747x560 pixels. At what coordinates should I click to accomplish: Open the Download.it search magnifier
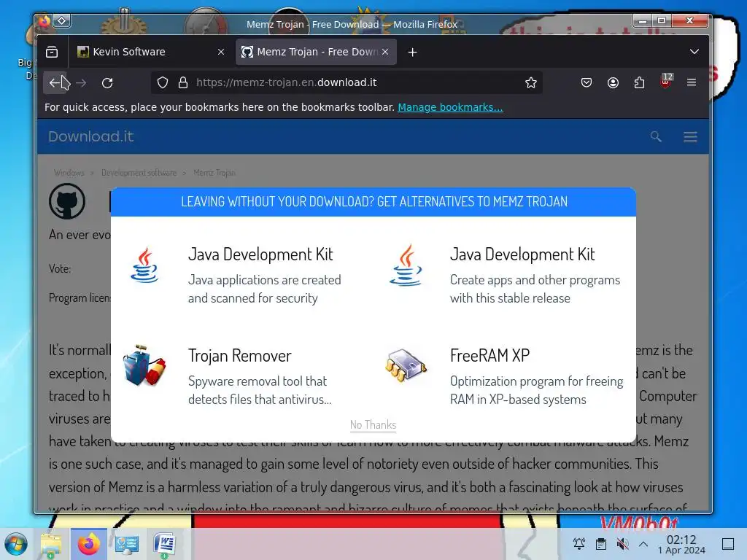[x=656, y=137]
